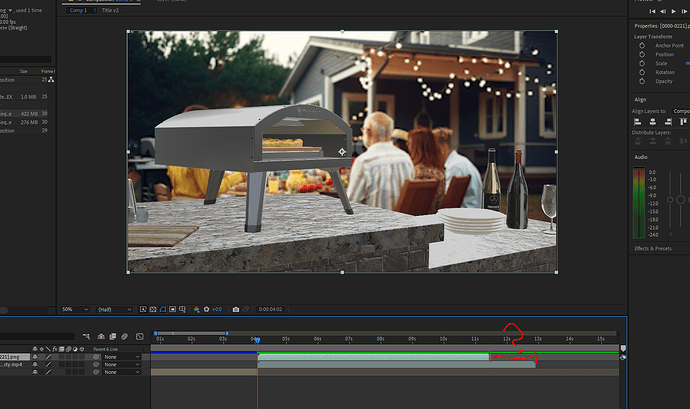Click the 10s mark on time ruler
The image size is (690, 409).
443,339
